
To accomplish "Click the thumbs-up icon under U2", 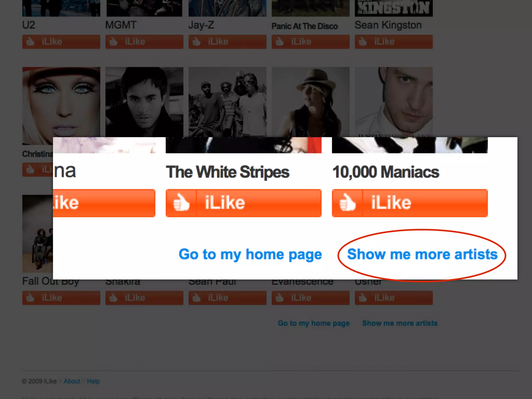I will pyautogui.click(x=30, y=42).
